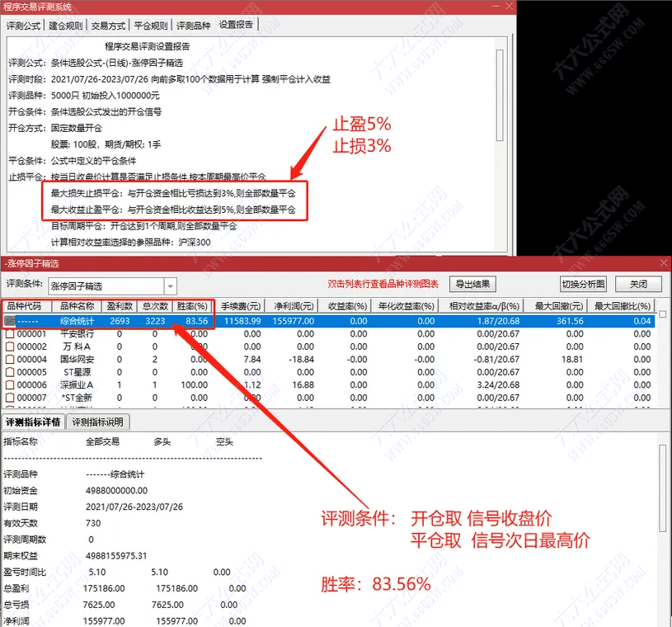
Task: Click the document icon for 国华网安 row
Action: (x=8, y=360)
